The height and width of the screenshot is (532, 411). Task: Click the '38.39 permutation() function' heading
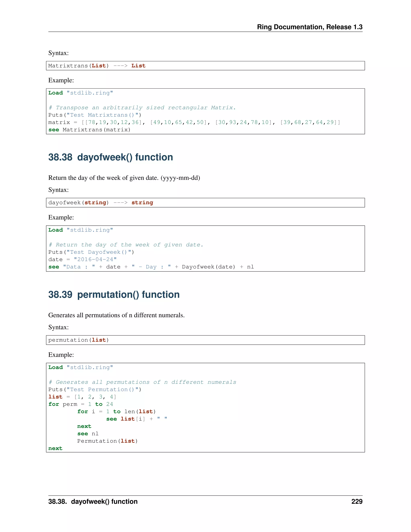click(114, 295)
